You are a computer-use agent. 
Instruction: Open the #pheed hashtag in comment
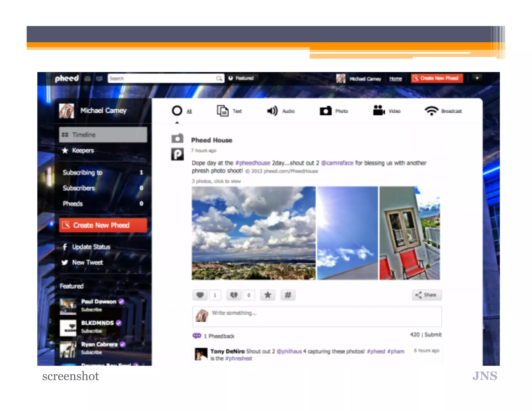click(376, 351)
